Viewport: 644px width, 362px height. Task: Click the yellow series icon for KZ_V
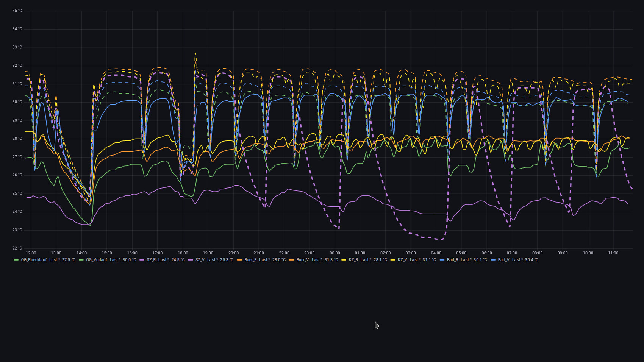[393, 260]
